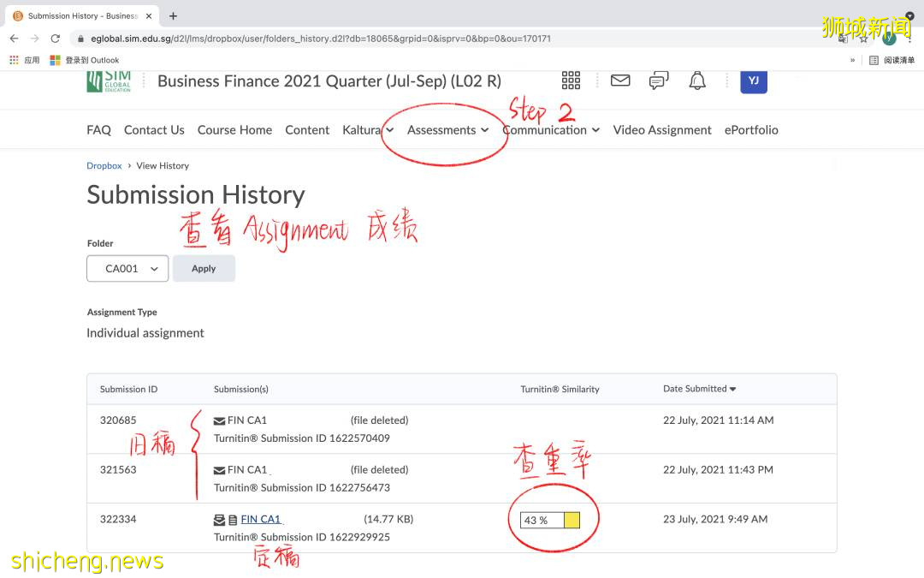Click the waffle app grid icon
This screenshot has height=578, width=924.
(x=571, y=80)
